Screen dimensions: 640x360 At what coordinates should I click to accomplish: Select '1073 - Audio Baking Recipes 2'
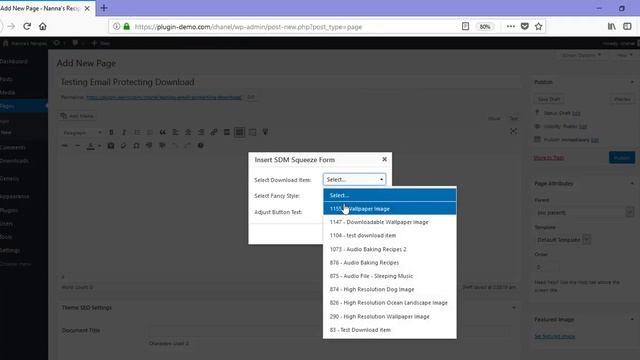pos(390,249)
